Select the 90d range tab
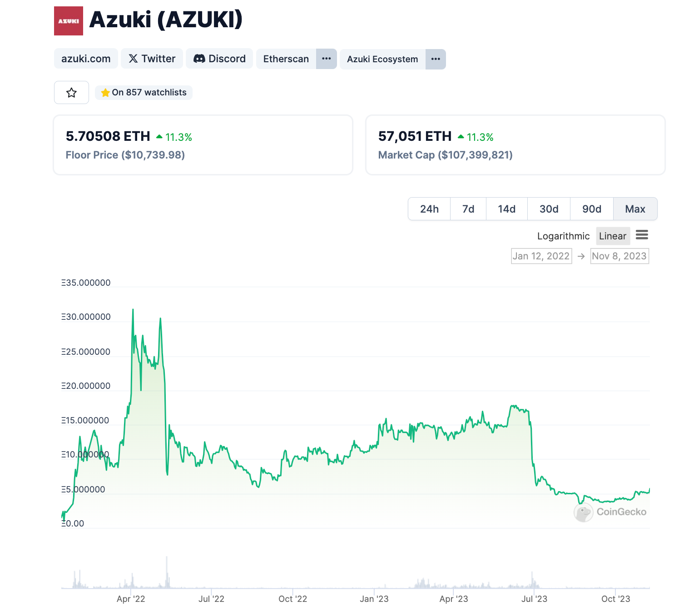This screenshot has height=616, width=674. [x=591, y=209]
